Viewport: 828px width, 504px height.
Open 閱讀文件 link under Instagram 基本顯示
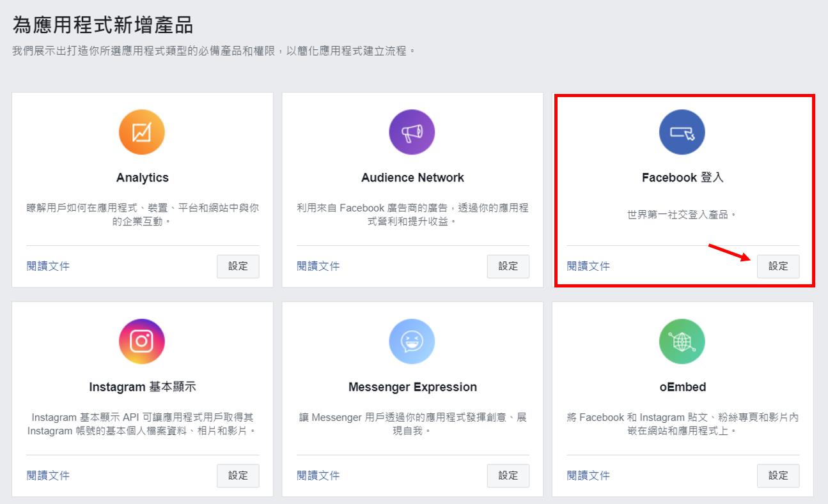48,475
